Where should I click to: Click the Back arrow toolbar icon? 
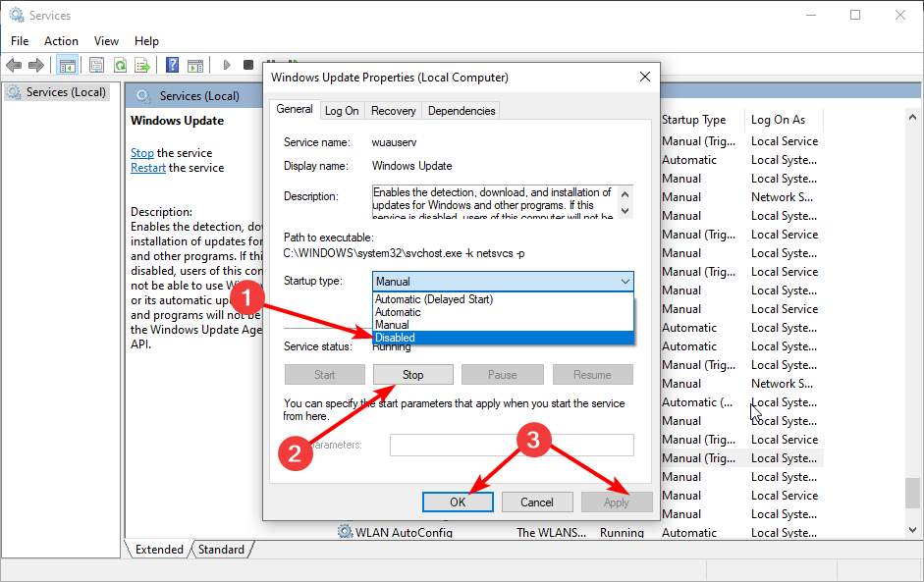[x=14, y=65]
